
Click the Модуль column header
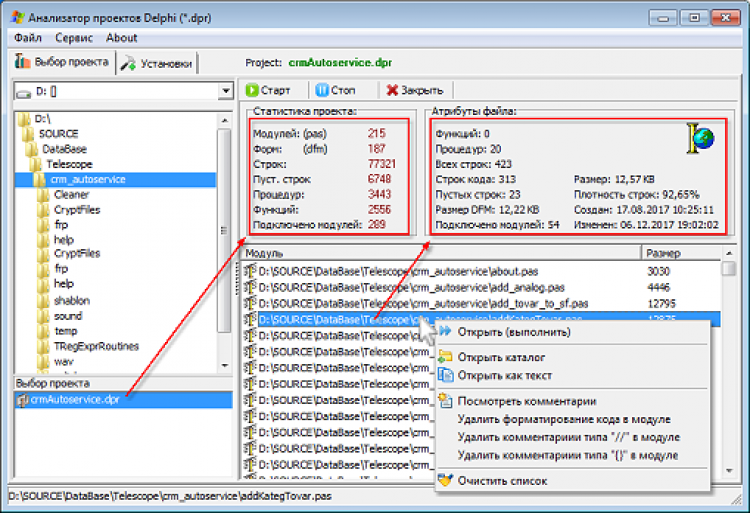pyautogui.click(x=441, y=253)
